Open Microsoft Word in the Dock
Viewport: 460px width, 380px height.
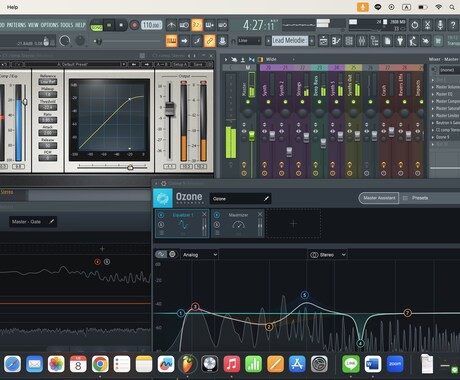373,364
